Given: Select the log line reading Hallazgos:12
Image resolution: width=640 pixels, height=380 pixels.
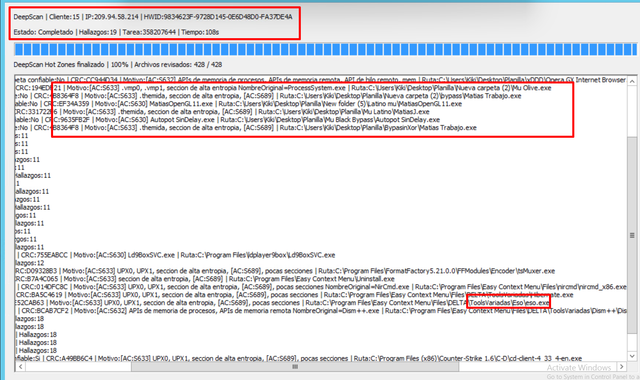Looking at the screenshot, I should coord(29,263).
